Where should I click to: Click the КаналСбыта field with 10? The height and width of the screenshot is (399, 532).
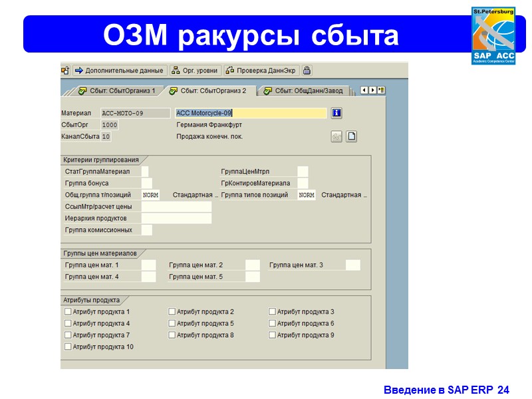(106, 137)
